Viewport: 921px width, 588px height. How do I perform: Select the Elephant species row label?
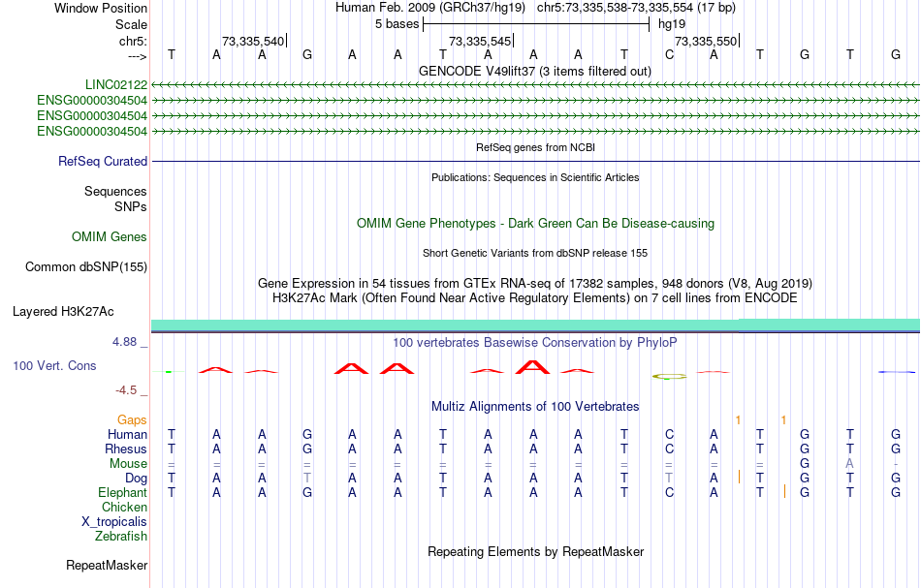click(123, 493)
